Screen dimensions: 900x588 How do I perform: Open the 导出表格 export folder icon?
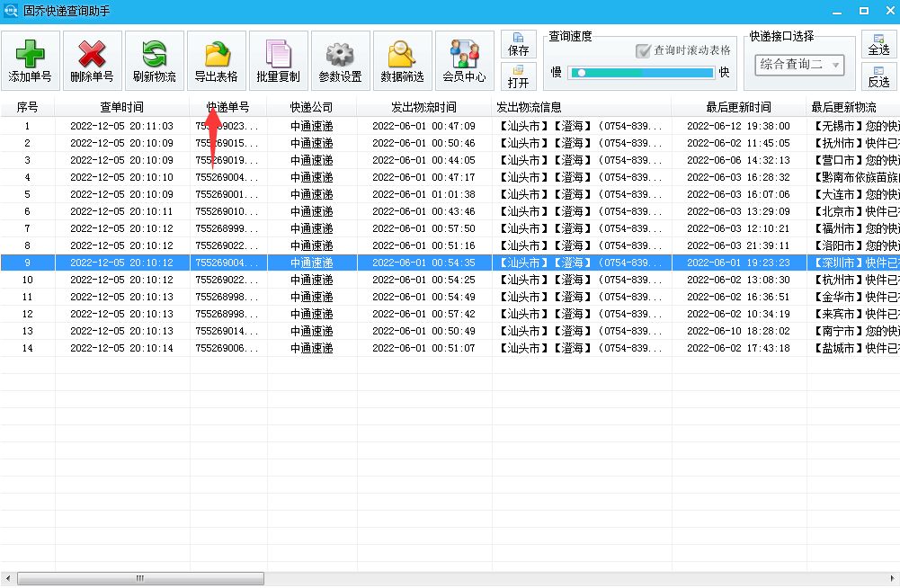(x=216, y=53)
